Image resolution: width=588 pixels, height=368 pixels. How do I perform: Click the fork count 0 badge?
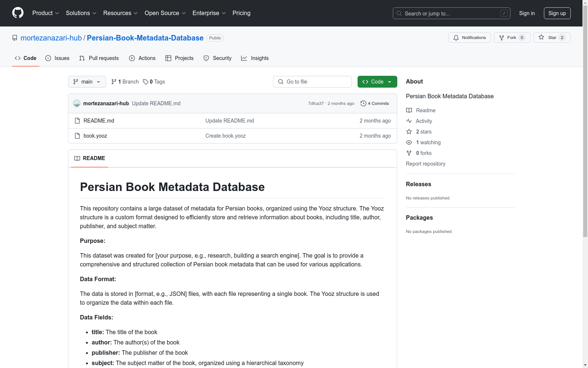pyautogui.click(x=522, y=38)
